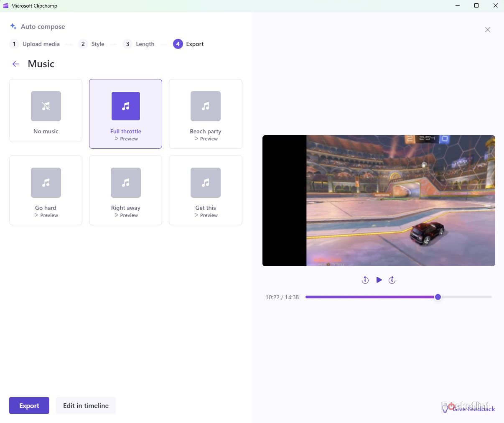Pick the Get this music note icon
504x423 pixels.
206,183
